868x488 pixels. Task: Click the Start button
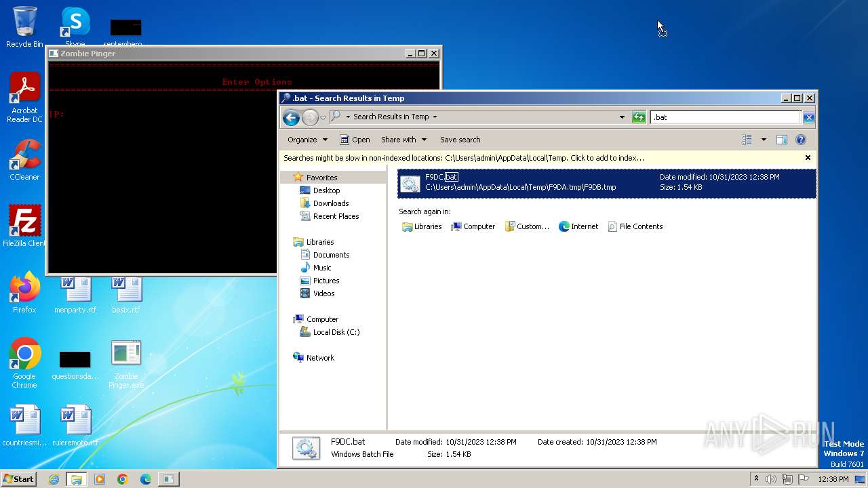click(19, 479)
